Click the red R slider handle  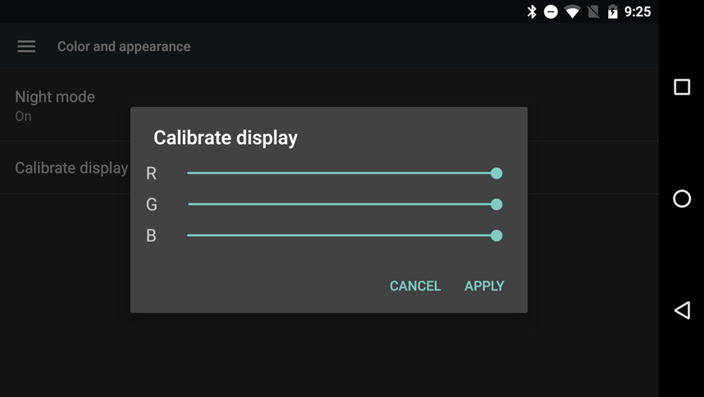pos(496,173)
